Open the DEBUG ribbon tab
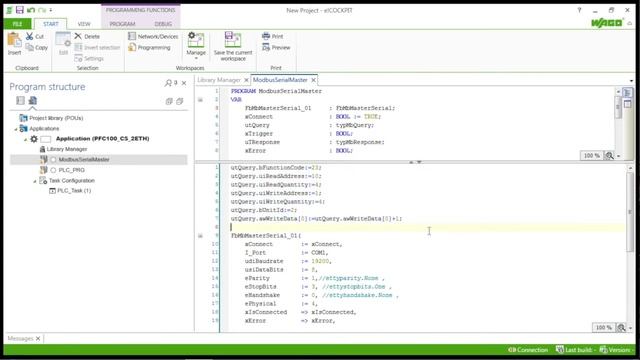 (x=163, y=24)
